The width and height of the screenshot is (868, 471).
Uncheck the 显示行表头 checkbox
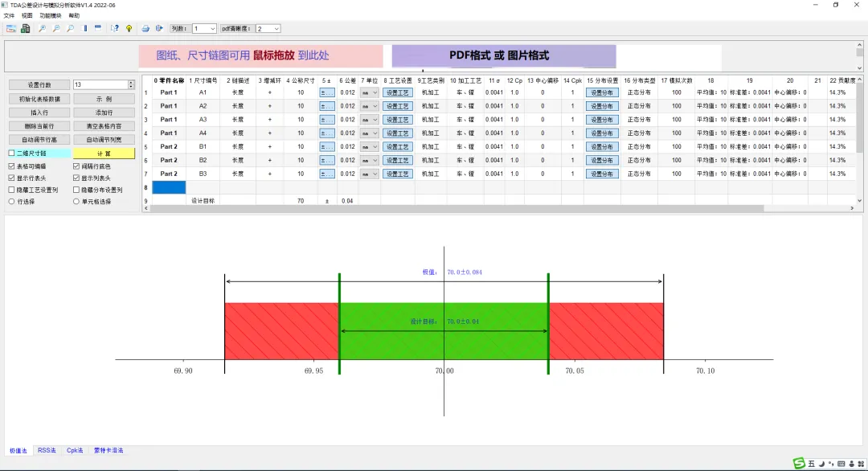click(x=11, y=178)
